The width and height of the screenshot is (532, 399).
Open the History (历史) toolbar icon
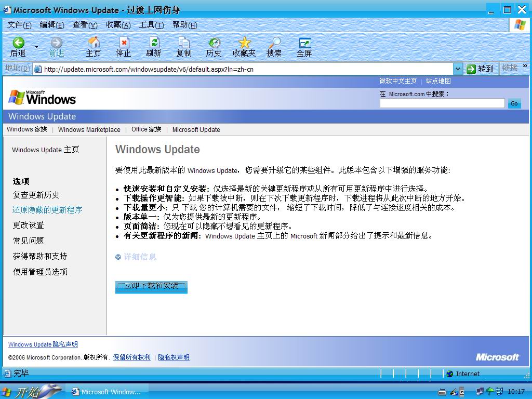pos(214,43)
